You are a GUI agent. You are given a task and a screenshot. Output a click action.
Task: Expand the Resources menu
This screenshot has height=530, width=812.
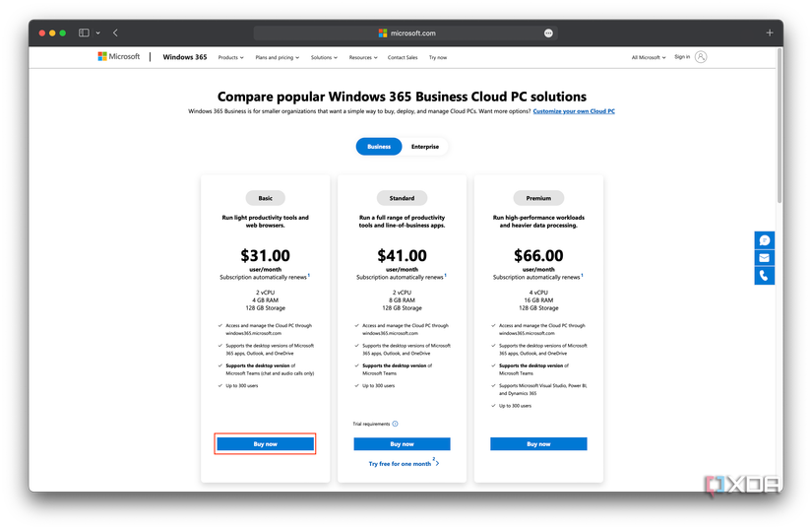pyautogui.click(x=363, y=57)
